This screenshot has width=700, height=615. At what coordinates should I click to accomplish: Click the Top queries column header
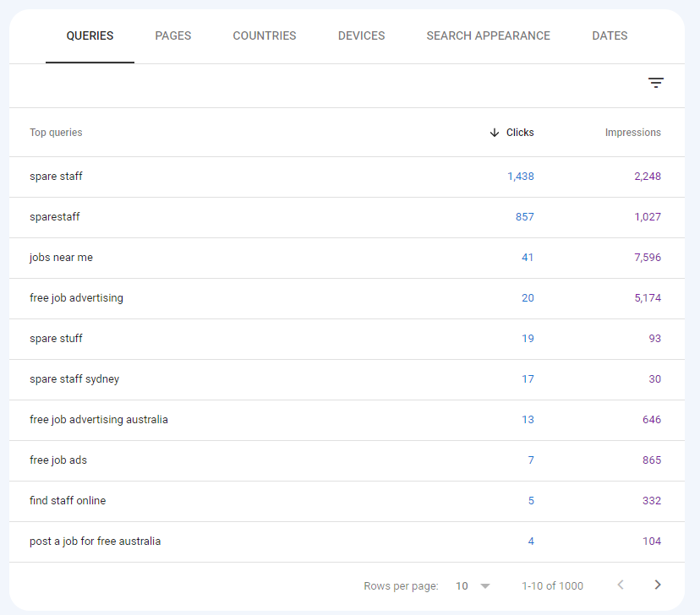tap(56, 133)
